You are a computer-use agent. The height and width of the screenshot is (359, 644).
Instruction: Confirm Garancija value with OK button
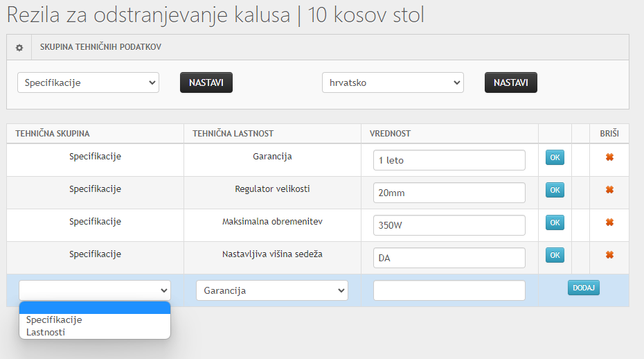click(x=555, y=157)
